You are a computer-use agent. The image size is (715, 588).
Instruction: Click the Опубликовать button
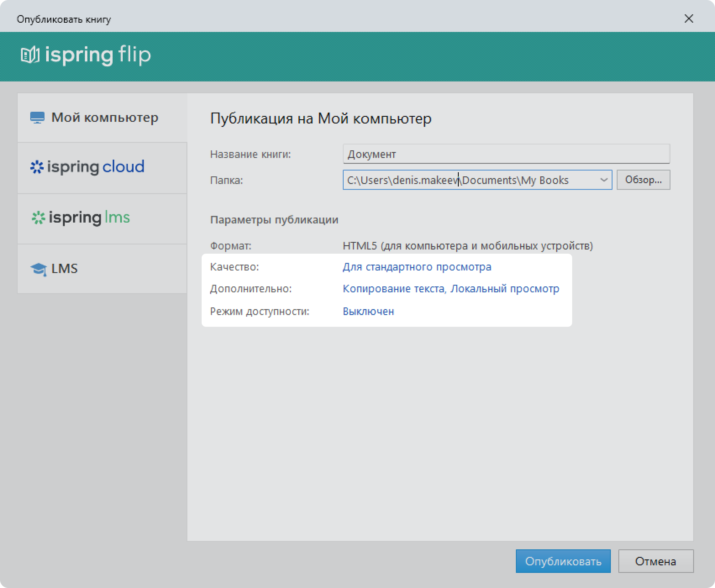563,561
